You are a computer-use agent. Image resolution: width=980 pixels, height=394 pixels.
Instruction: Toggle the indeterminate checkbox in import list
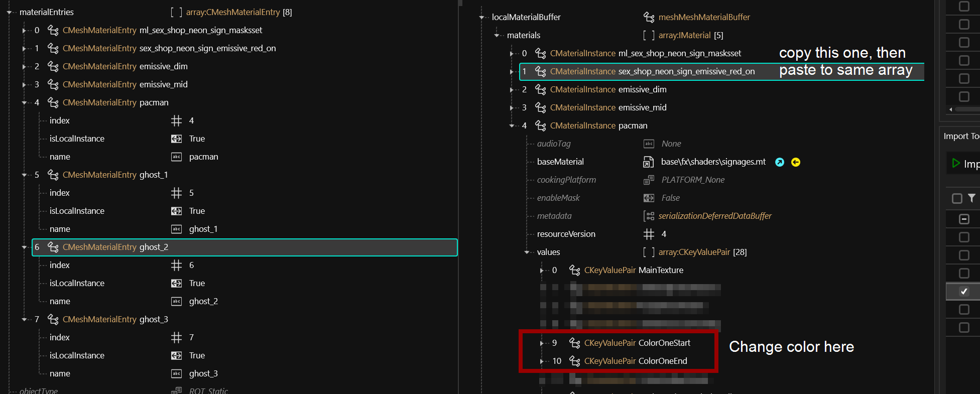click(964, 219)
